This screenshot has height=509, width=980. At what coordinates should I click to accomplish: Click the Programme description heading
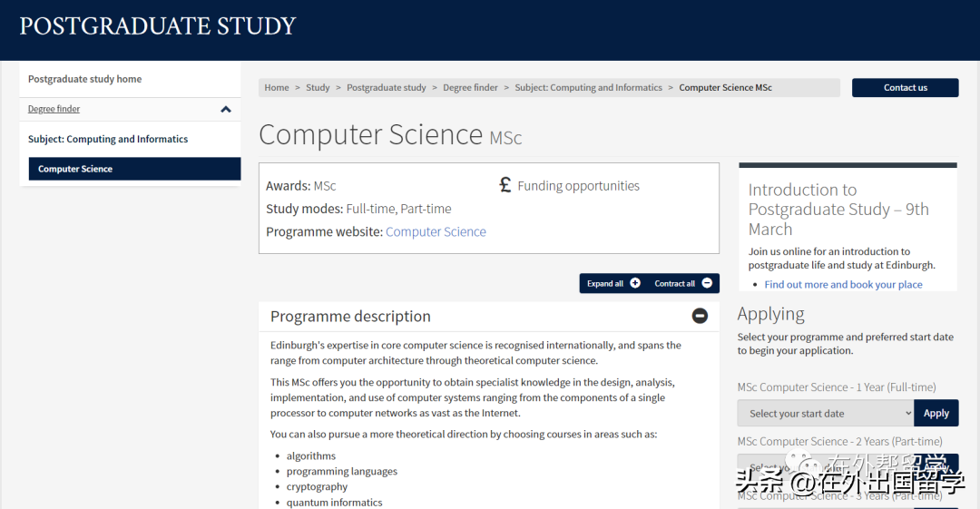[x=350, y=317]
